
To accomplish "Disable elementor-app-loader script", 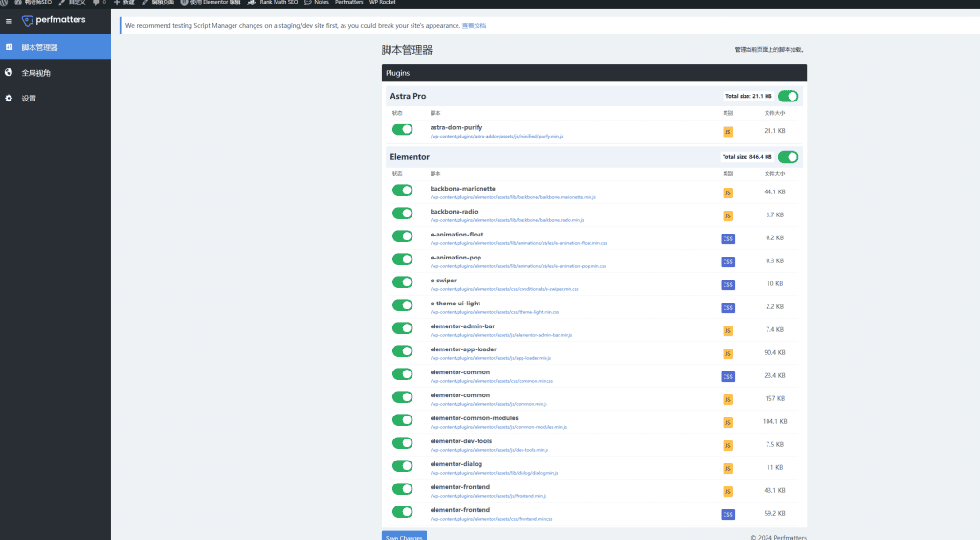I will click(403, 351).
